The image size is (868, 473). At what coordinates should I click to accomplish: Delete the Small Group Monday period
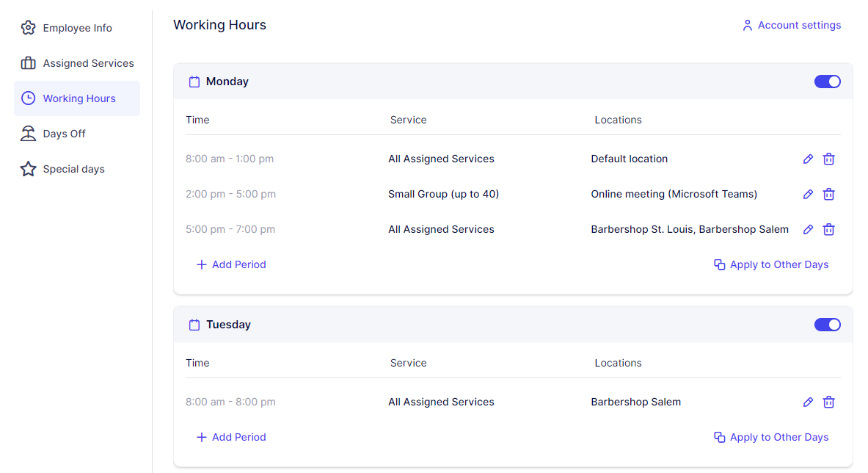[828, 194]
